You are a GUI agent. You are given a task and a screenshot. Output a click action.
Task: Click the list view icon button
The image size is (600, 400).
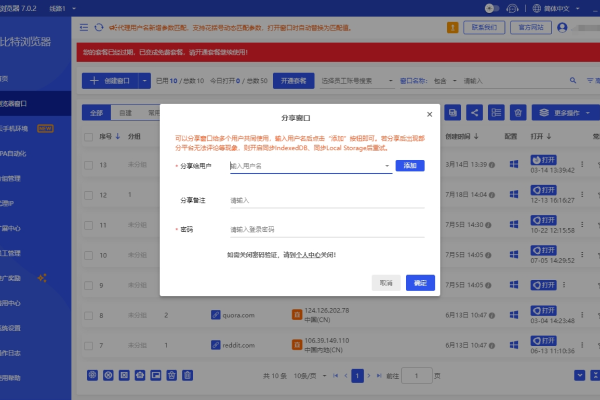tap(496, 113)
